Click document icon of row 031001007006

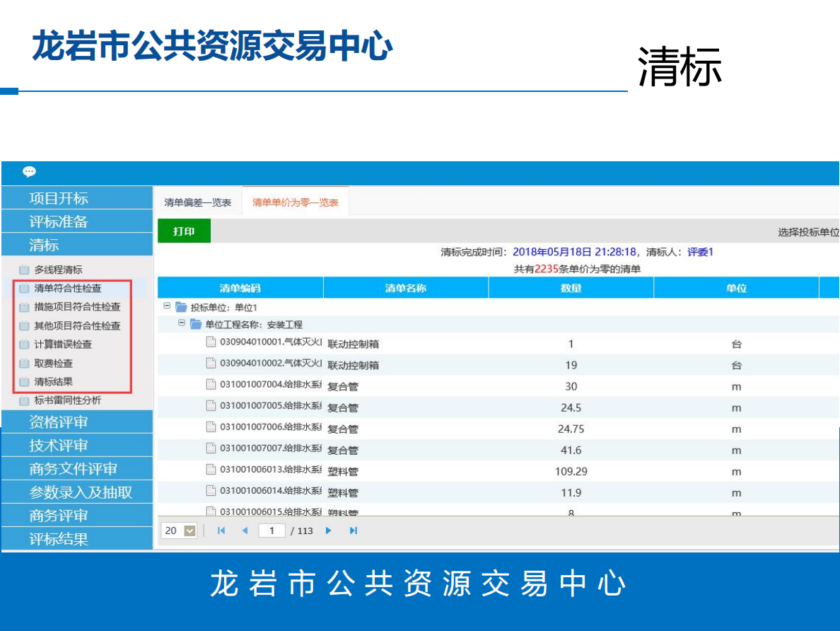point(211,427)
